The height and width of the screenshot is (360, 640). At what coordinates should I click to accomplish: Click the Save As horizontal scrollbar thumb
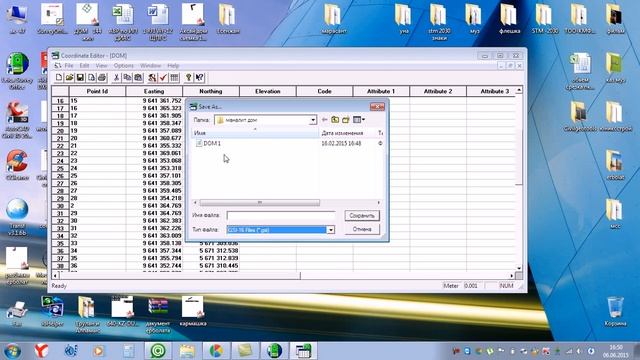point(260,202)
